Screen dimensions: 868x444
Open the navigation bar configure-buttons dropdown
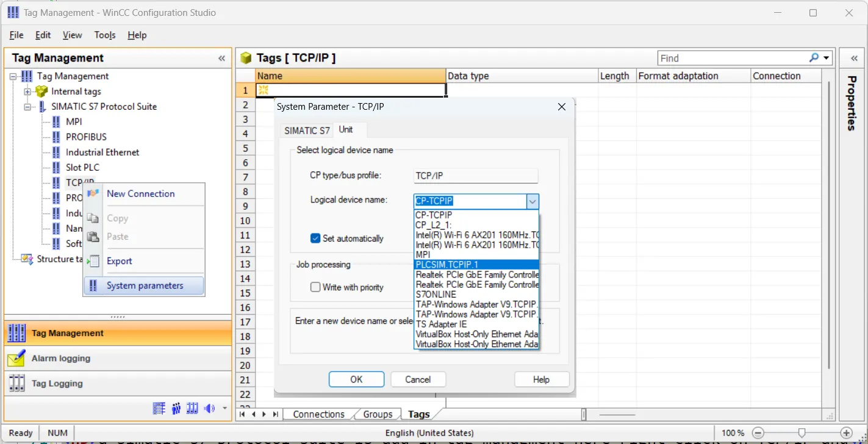[x=224, y=408]
